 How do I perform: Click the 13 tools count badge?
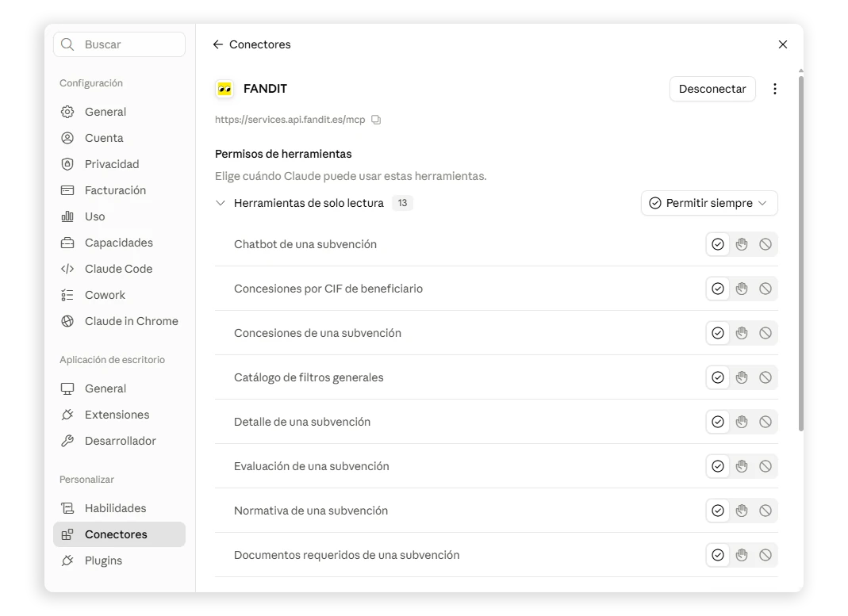click(402, 203)
